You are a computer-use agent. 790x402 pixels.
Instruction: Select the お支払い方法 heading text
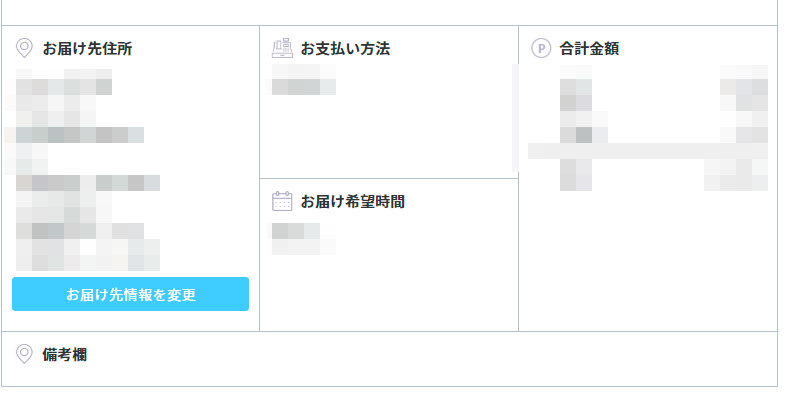(345, 49)
